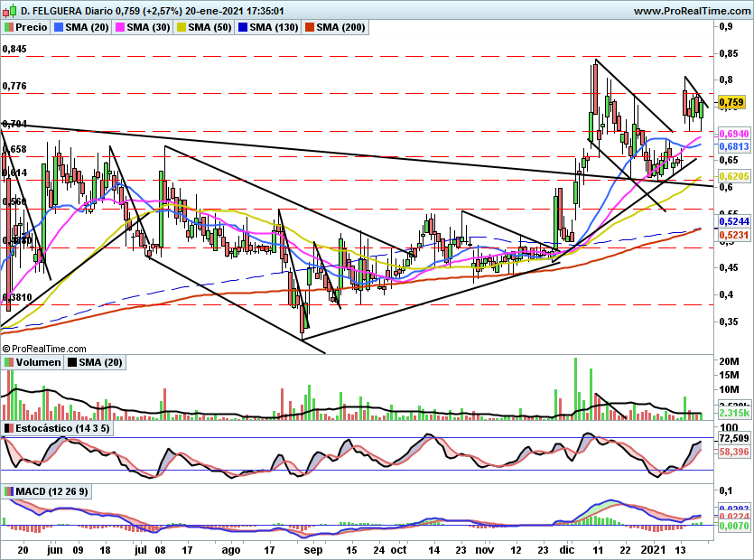Click the yellow 0,759 current price tag
Screen dimensions: 754x560
[731, 102]
